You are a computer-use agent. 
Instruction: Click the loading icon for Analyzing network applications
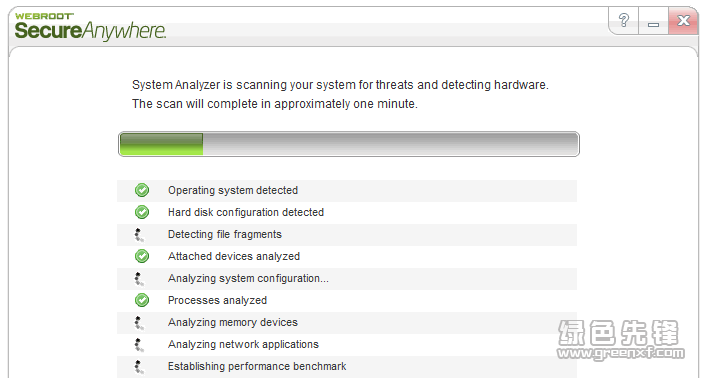139,345
